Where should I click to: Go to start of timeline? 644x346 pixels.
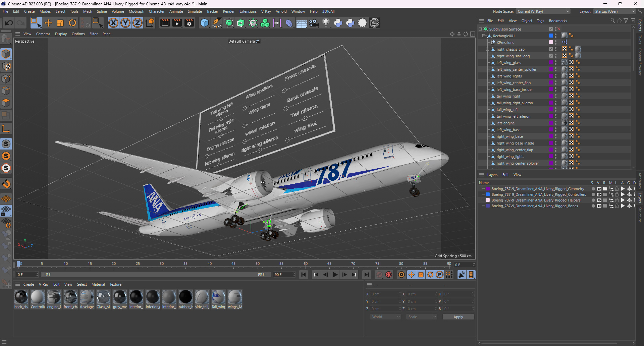[304, 275]
